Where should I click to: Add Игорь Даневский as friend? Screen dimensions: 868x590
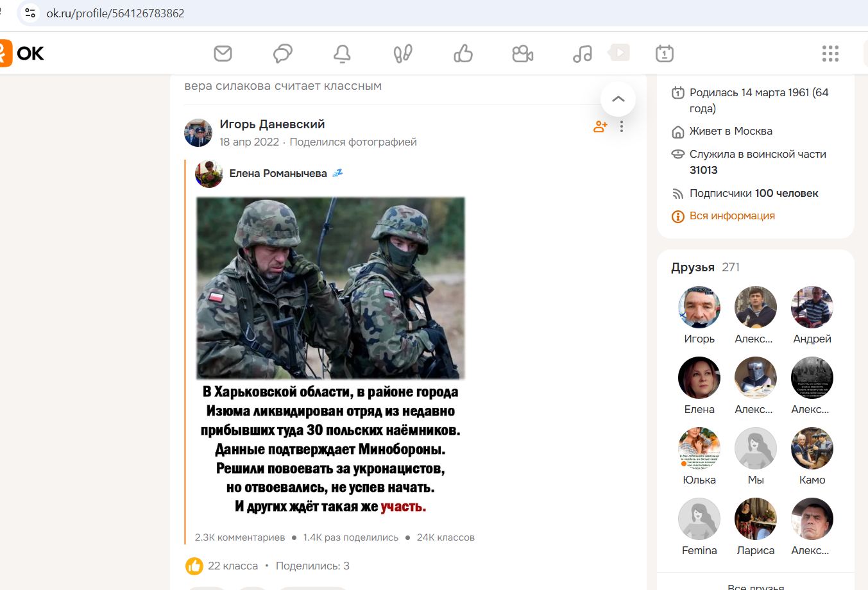[x=600, y=127]
